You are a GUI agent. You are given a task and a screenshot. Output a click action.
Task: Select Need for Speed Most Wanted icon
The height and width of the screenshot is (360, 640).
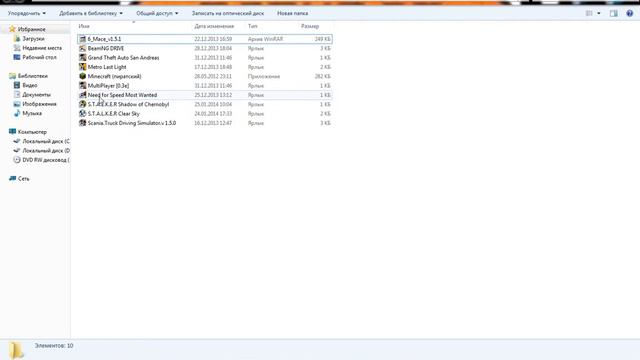pyautogui.click(x=82, y=95)
